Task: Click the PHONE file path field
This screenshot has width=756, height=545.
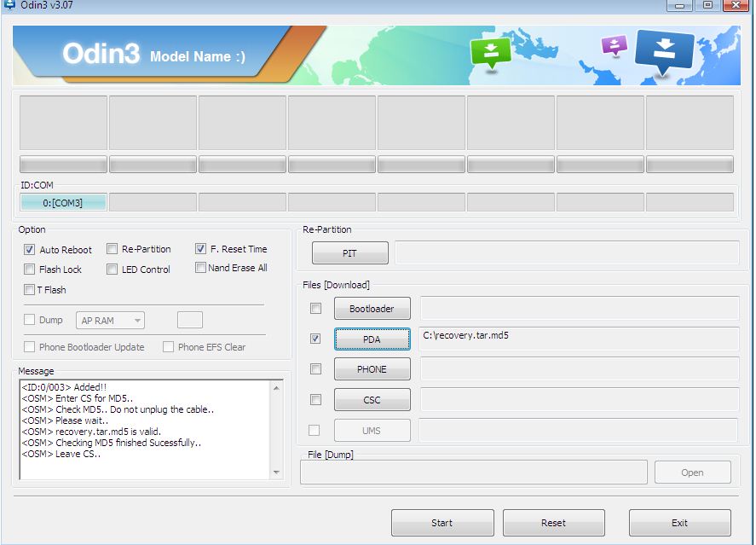Action: pyautogui.click(x=580, y=369)
